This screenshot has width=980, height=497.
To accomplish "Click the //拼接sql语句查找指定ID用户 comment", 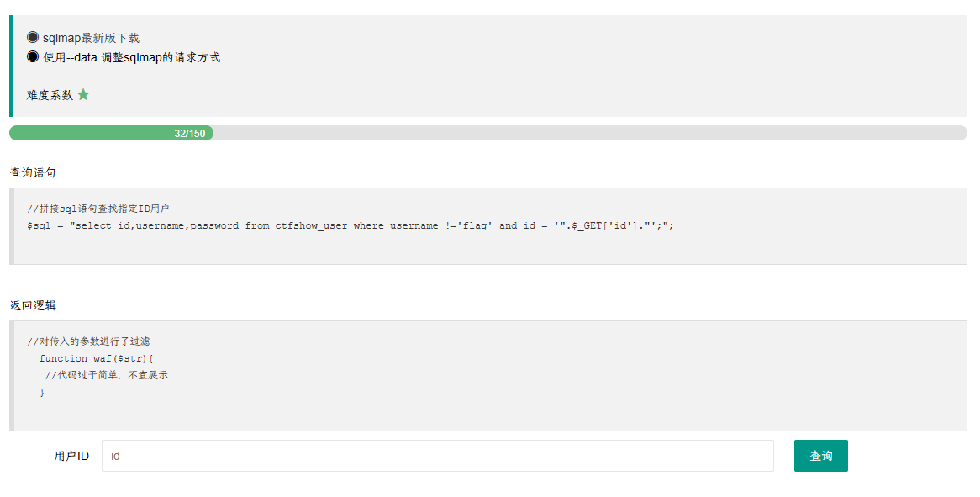I will [x=98, y=209].
